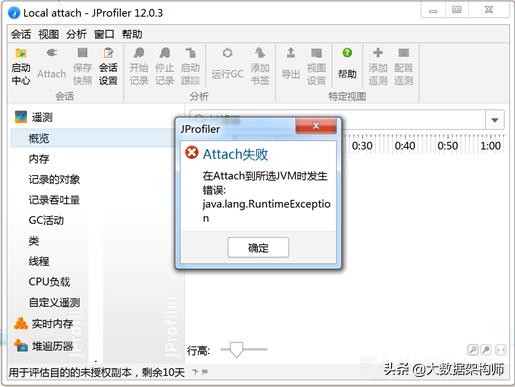Select 记录吞吐量 in sidebar

point(54,200)
